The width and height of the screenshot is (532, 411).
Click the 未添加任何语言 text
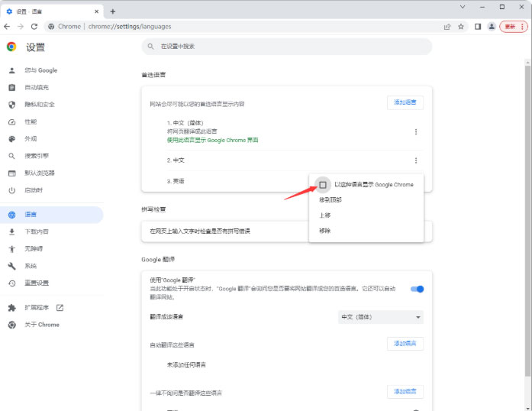tap(186, 365)
